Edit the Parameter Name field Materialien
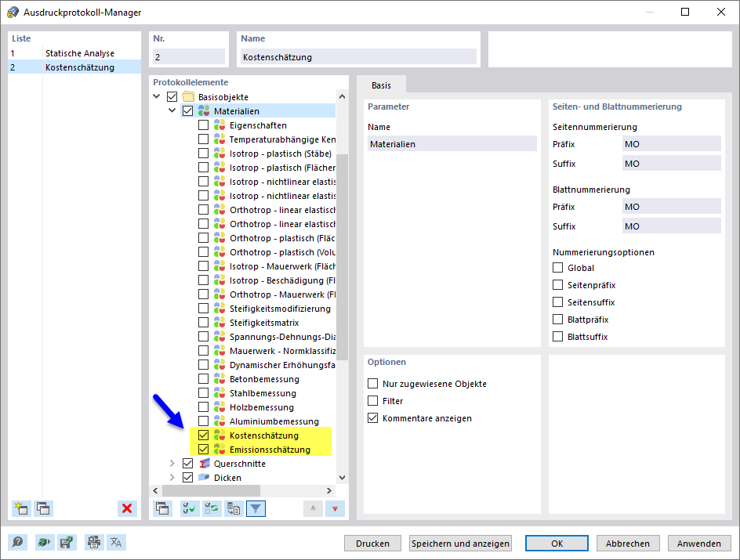The height and width of the screenshot is (560, 740). click(452, 144)
